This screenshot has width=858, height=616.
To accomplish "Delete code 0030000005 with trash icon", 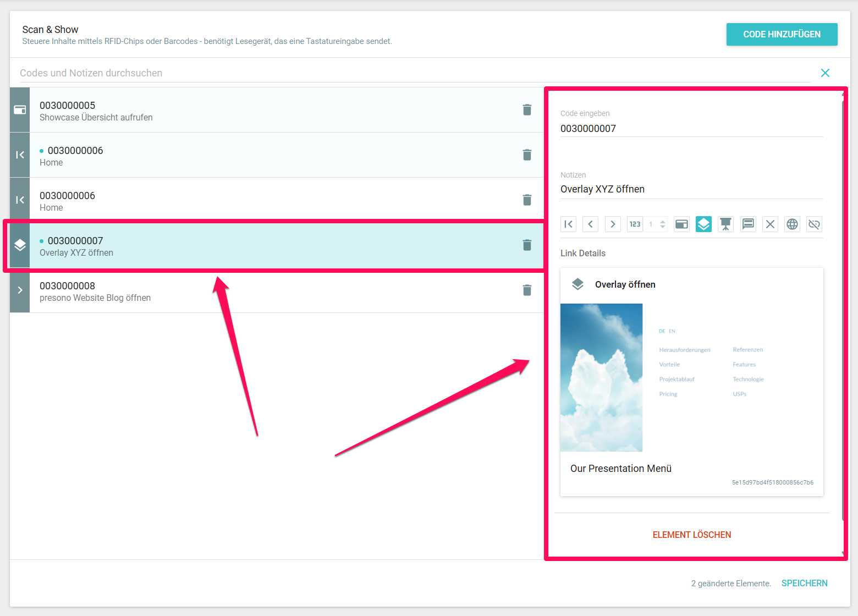I will point(527,110).
